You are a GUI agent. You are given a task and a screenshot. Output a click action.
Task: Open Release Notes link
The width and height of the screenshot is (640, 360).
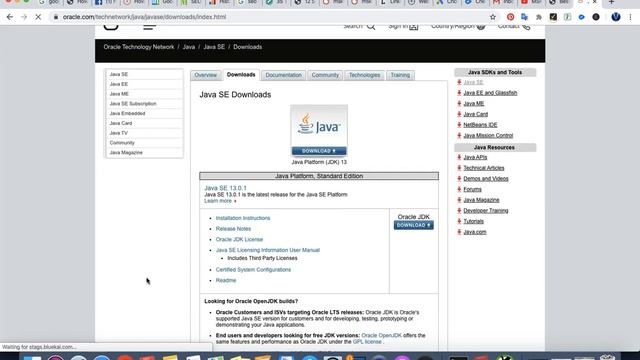click(233, 229)
